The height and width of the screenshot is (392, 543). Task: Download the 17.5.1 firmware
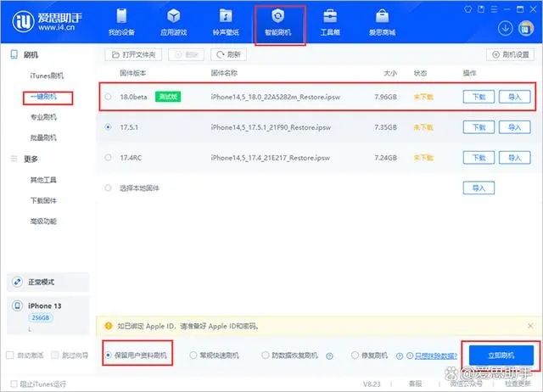[x=479, y=127]
